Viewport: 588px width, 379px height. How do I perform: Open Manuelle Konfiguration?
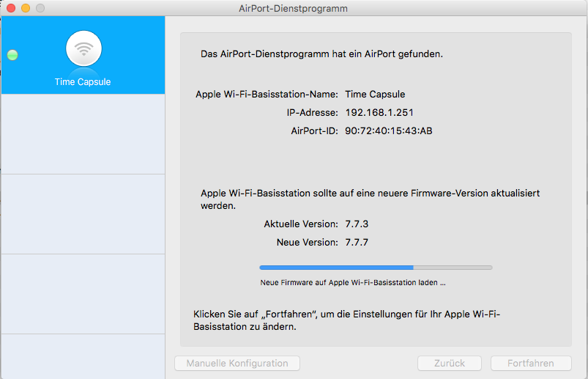click(x=237, y=364)
